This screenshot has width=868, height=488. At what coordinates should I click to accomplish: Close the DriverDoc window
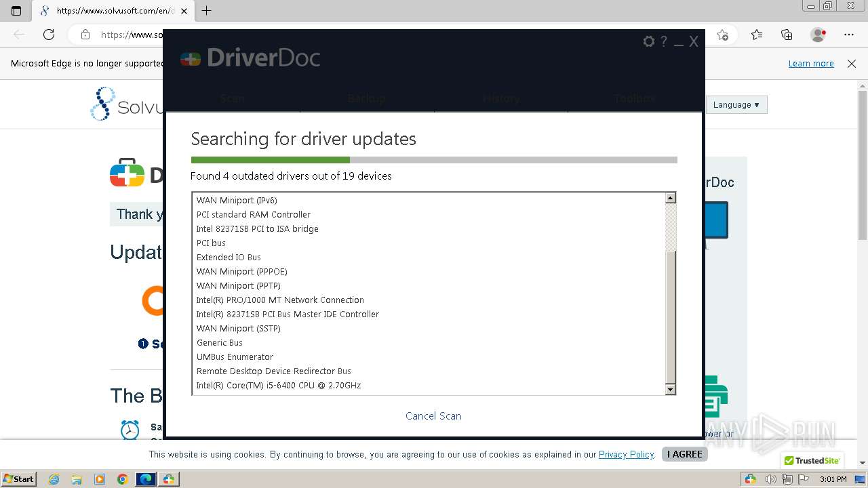point(694,42)
